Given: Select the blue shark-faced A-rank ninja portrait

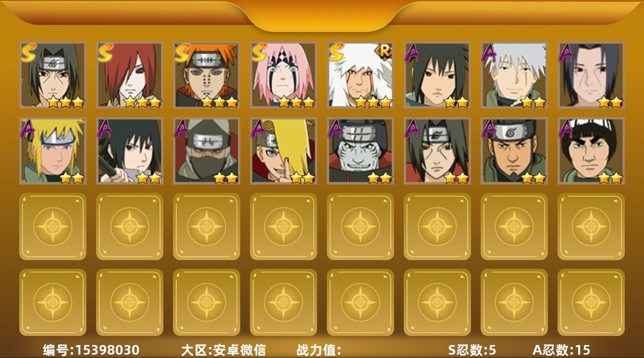Looking at the screenshot, I should tap(360, 151).
